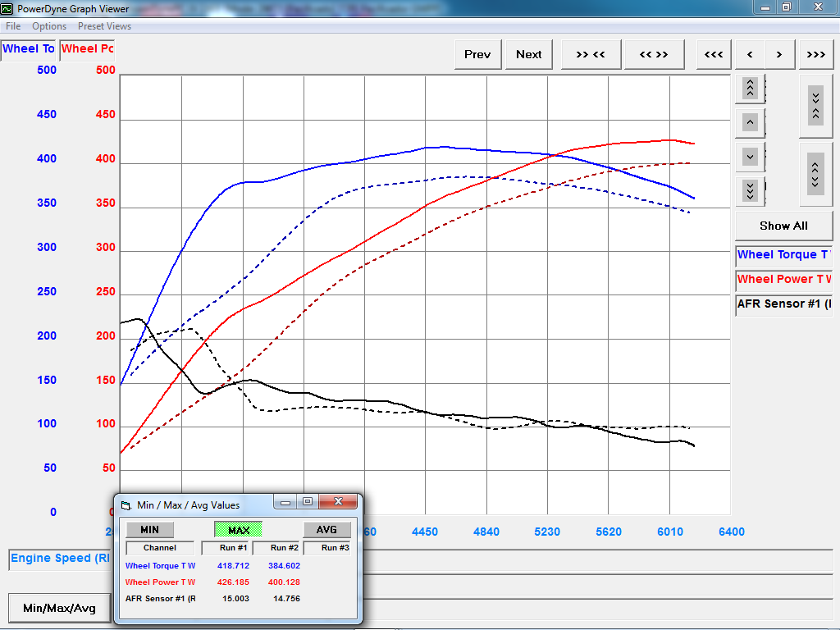Image resolution: width=840 pixels, height=630 pixels.
Task: Click the single down-chevron scroll button
Action: point(750,156)
